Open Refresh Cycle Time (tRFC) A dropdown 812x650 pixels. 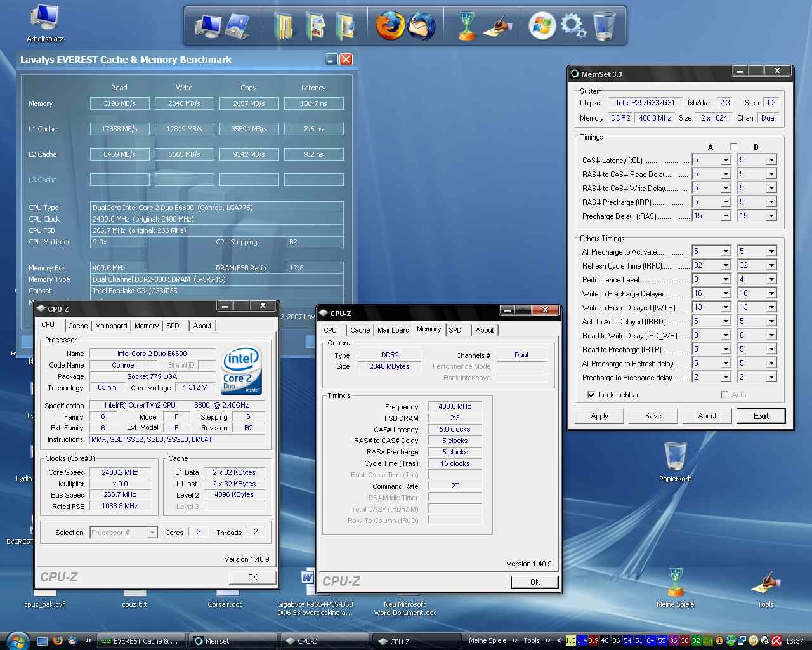726,265
